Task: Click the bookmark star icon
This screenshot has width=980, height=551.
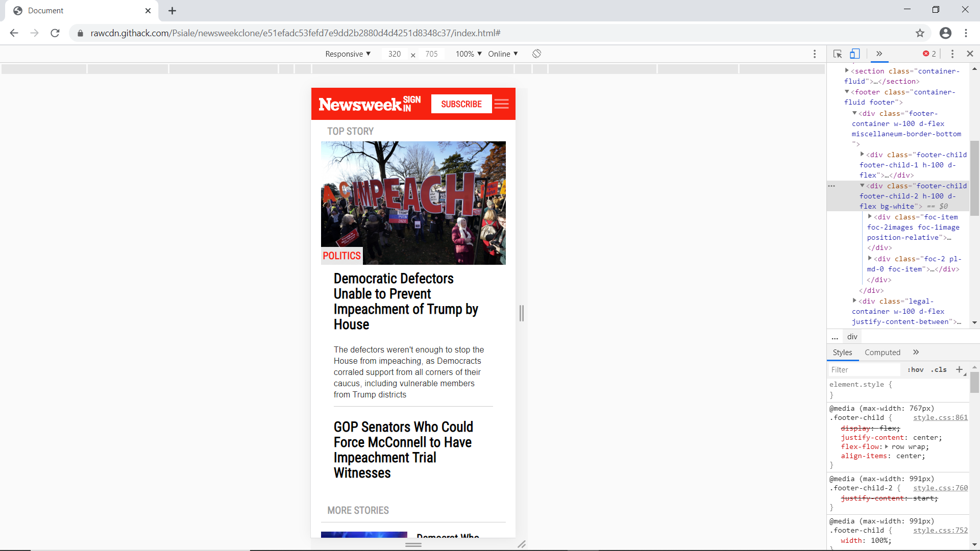Action: click(x=920, y=33)
